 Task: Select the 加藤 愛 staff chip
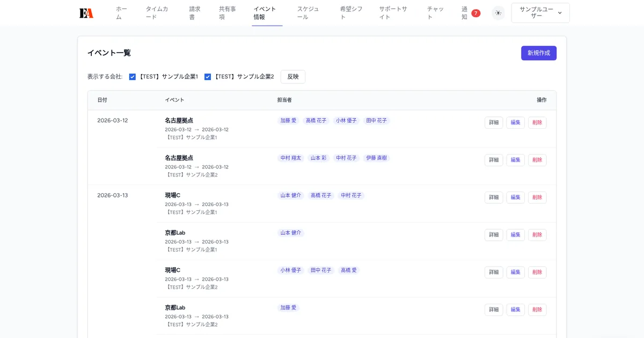(x=288, y=120)
